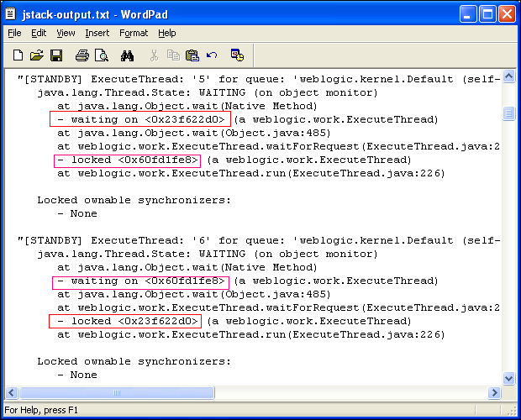Viewport: 521px width, 420px height.
Task: Maximize the WordPad window
Action: [x=487, y=14]
